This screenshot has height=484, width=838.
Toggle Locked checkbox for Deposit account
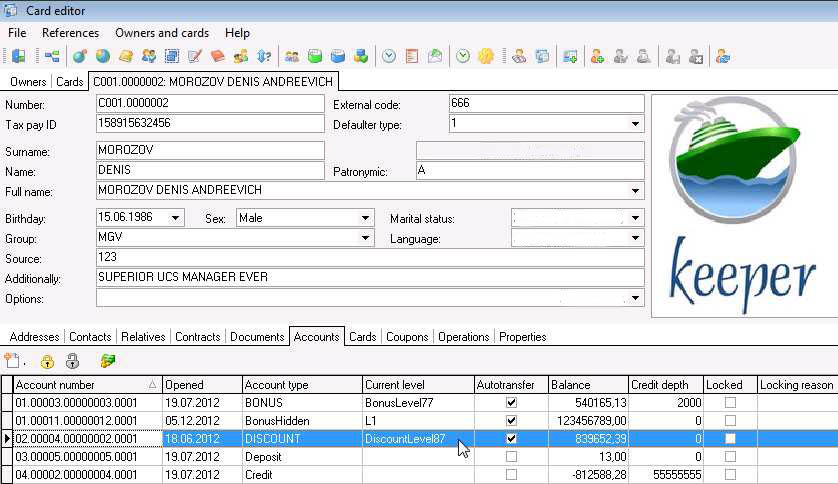coord(730,457)
